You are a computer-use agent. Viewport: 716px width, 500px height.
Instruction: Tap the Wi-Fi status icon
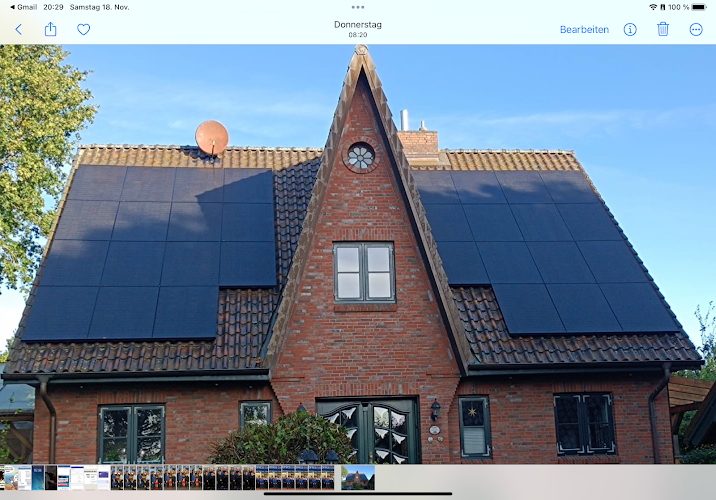click(x=653, y=7)
